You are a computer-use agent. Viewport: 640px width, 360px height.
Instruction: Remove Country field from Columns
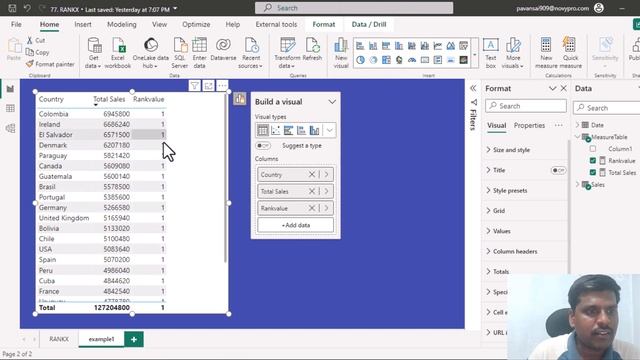pyautogui.click(x=311, y=174)
